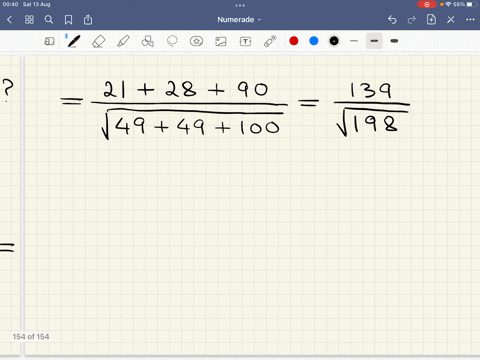Select the thickest stroke width
Viewport: 480px width, 360px height.
(394, 41)
